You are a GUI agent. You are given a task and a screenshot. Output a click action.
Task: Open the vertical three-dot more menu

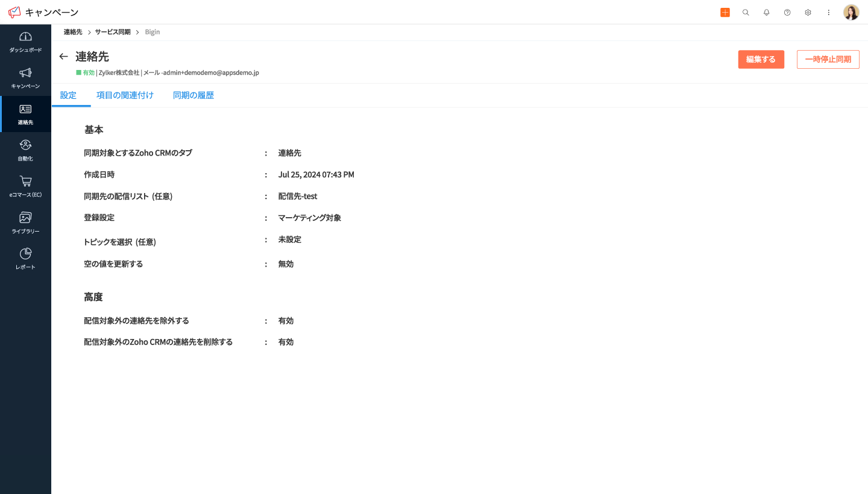coord(828,12)
